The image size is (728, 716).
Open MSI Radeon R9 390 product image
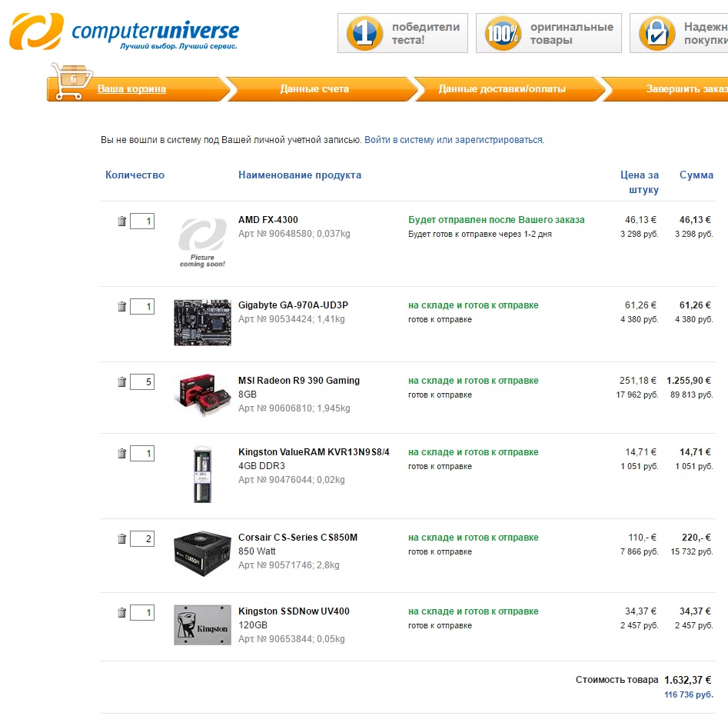[204, 395]
